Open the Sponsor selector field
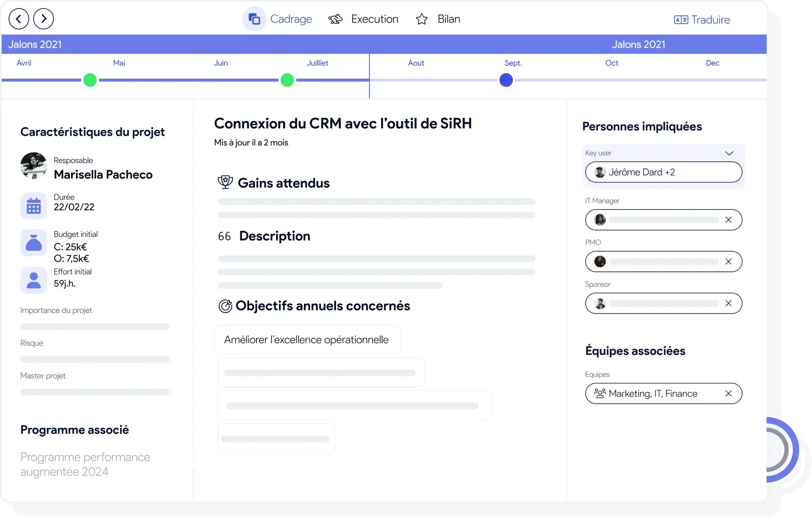The width and height of the screenshot is (812, 516). click(664, 303)
